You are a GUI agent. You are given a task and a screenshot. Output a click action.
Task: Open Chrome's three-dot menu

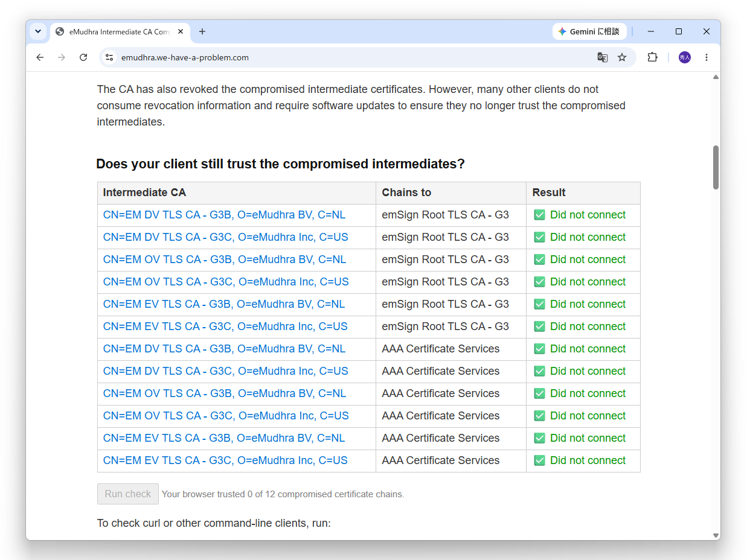coord(707,57)
